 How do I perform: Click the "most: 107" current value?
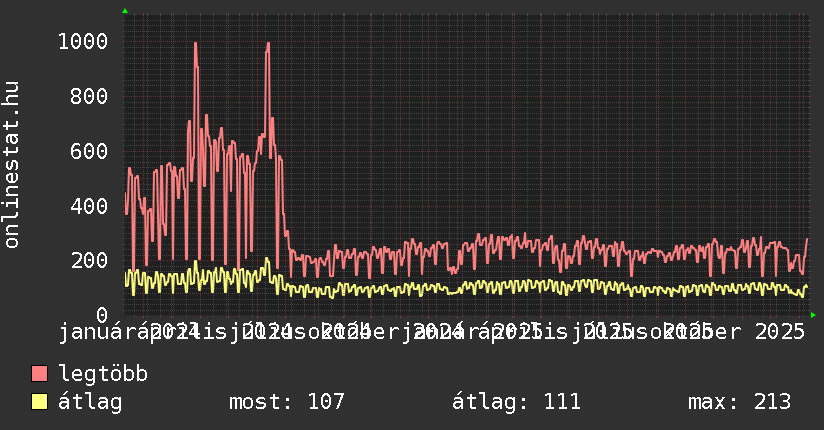click(x=287, y=402)
